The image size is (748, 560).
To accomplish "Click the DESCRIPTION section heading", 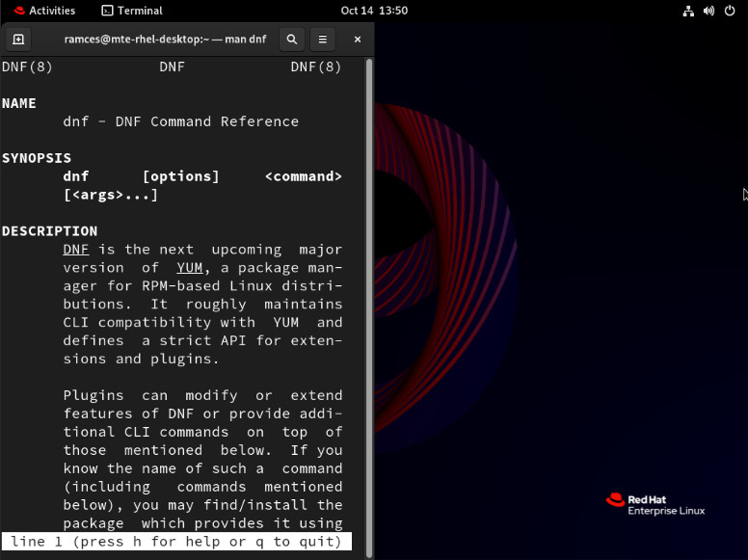I will pos(49,231).
